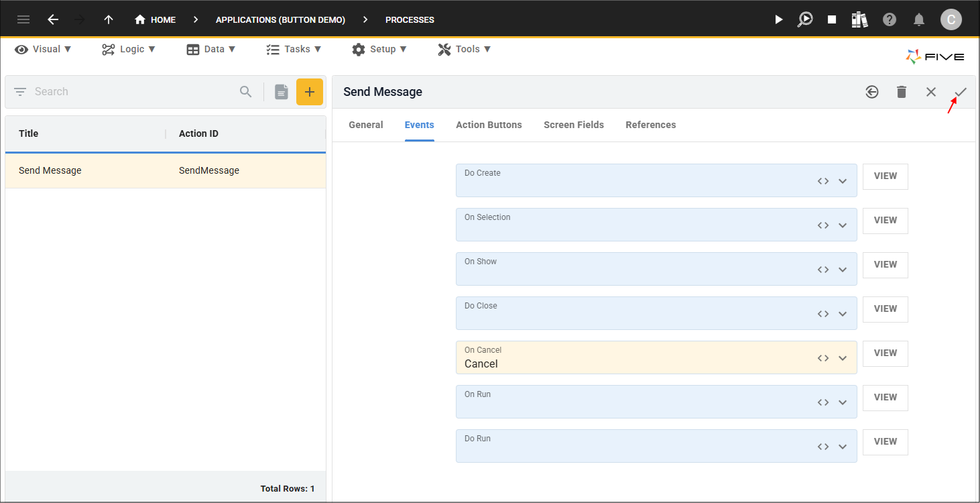
Task: Open the Data menu
Action: point(211,49)
